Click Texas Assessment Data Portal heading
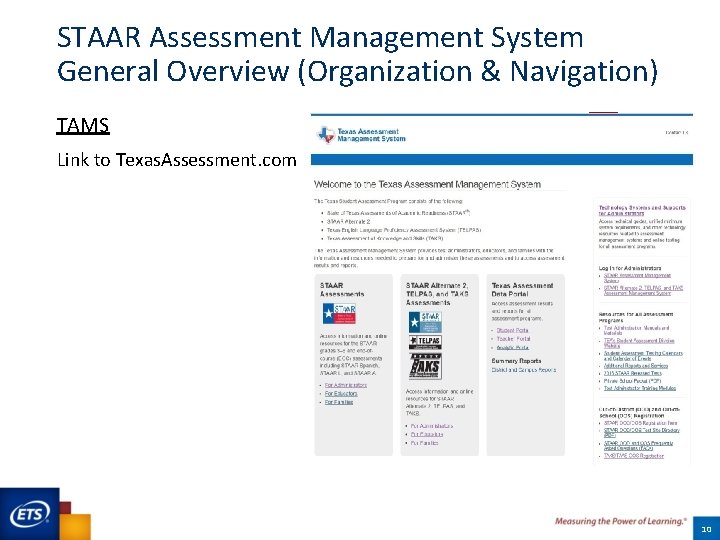720x540 pixels. 522,290
